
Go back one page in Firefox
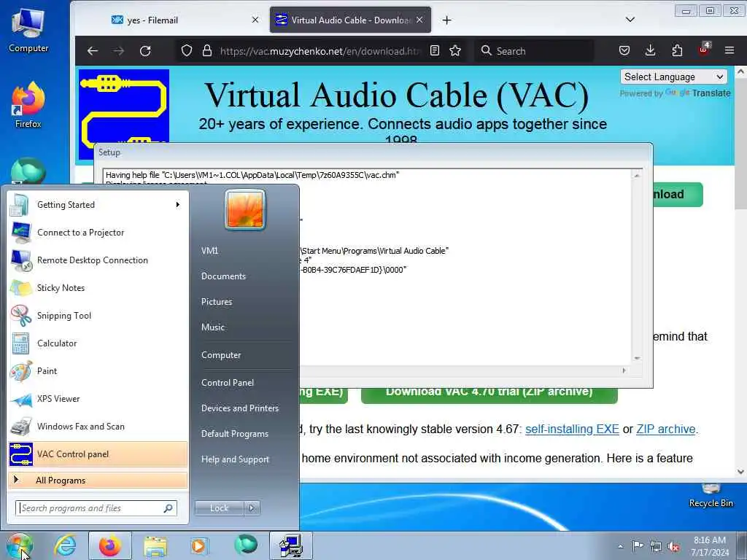[x=93, y=51]
